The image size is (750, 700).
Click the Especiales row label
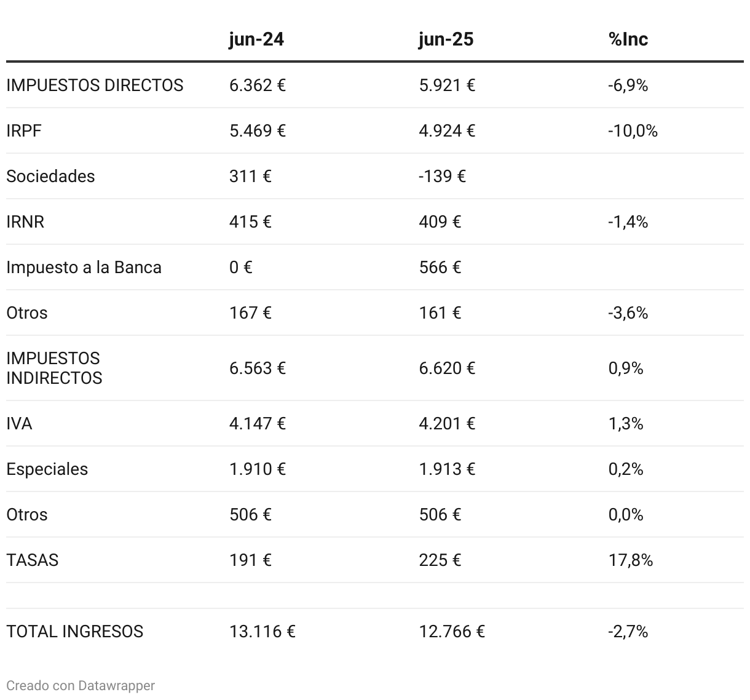[x=47, y=469]
